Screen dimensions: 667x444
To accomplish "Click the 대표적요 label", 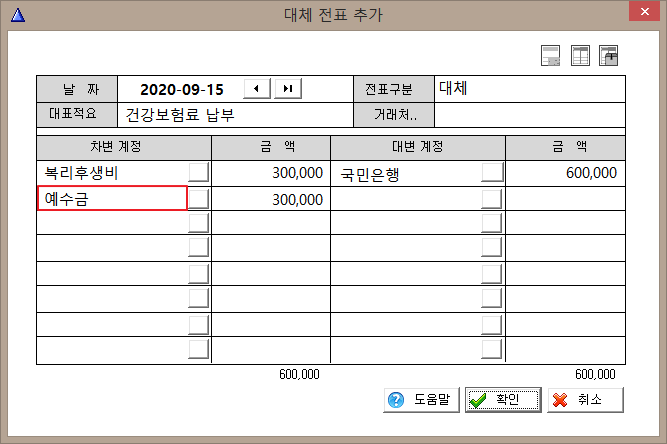I will point(77,114).
